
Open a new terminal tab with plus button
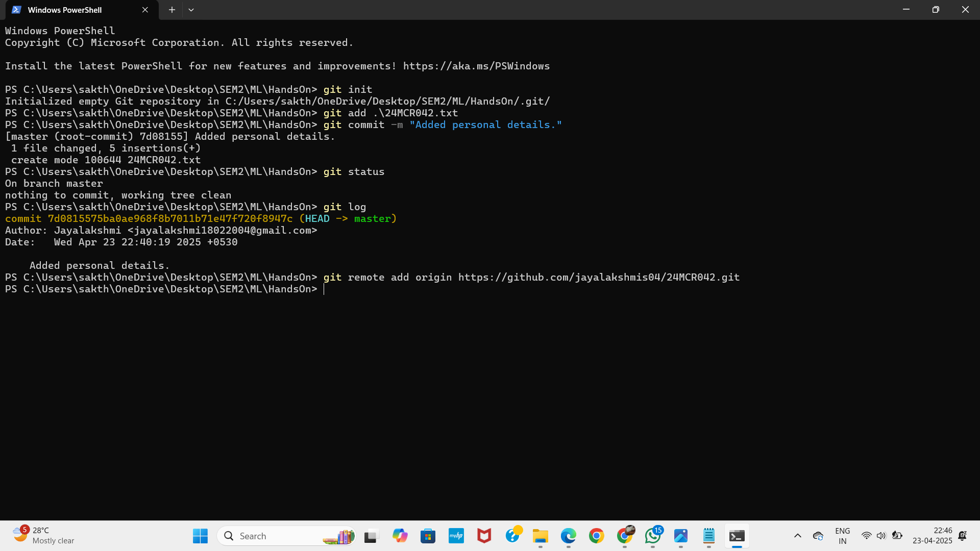tap(172, 10)
